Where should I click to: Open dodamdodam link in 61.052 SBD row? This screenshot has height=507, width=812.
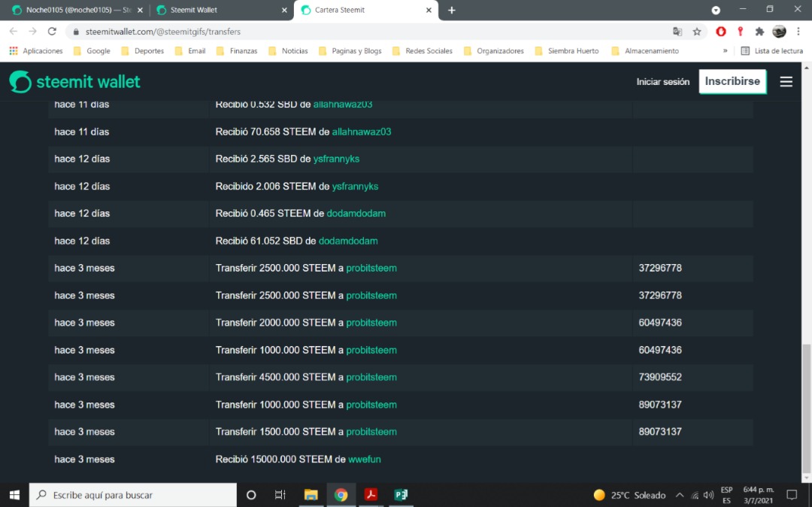click(x=348, y=241)
